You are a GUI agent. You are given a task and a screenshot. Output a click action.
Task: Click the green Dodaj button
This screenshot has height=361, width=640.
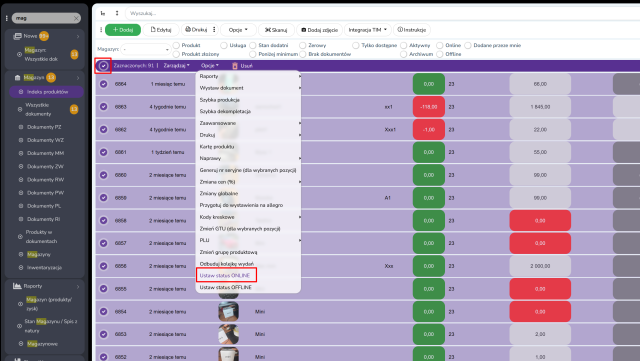click(123, 30)
